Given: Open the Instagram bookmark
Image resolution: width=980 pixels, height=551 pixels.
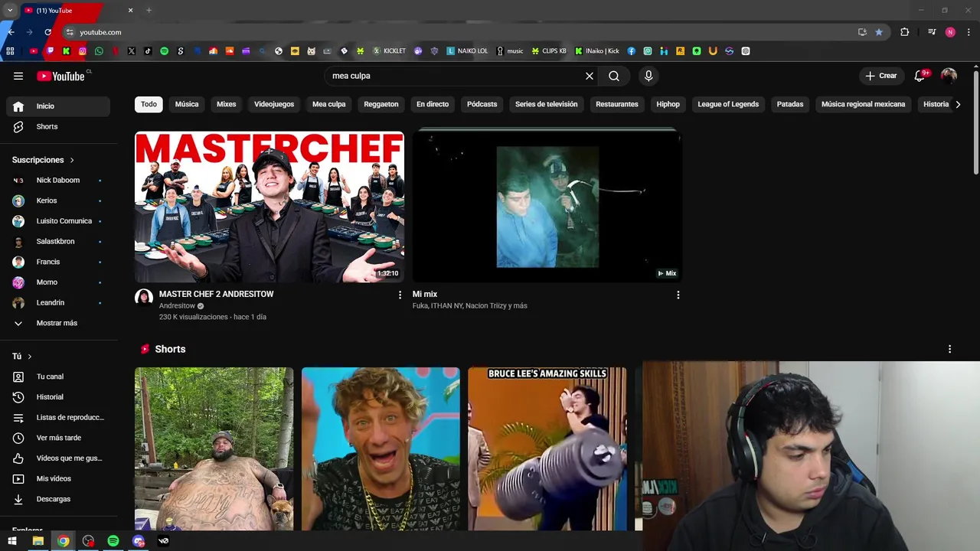Looking at the screenshot, I should (x=83, y=51).
